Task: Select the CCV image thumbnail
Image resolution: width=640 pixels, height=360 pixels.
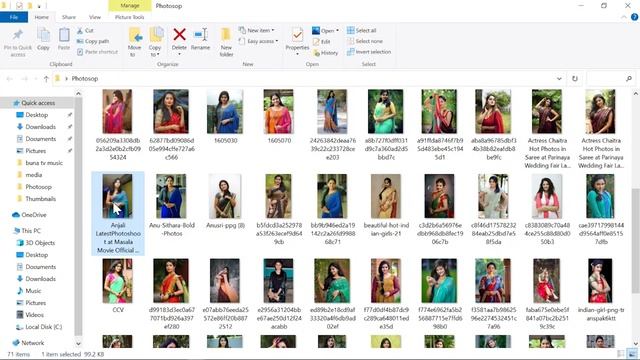Action: (118, 281)
